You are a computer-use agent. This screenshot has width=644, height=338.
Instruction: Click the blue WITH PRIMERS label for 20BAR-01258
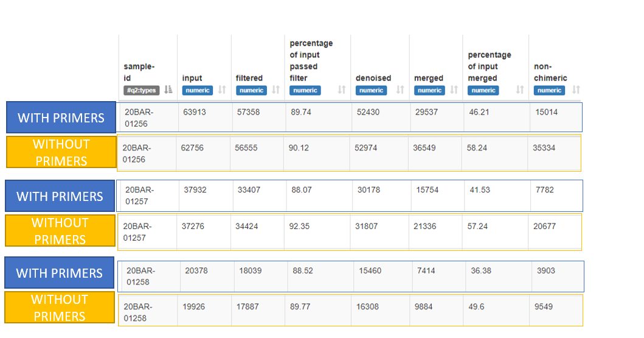[59, 273]
